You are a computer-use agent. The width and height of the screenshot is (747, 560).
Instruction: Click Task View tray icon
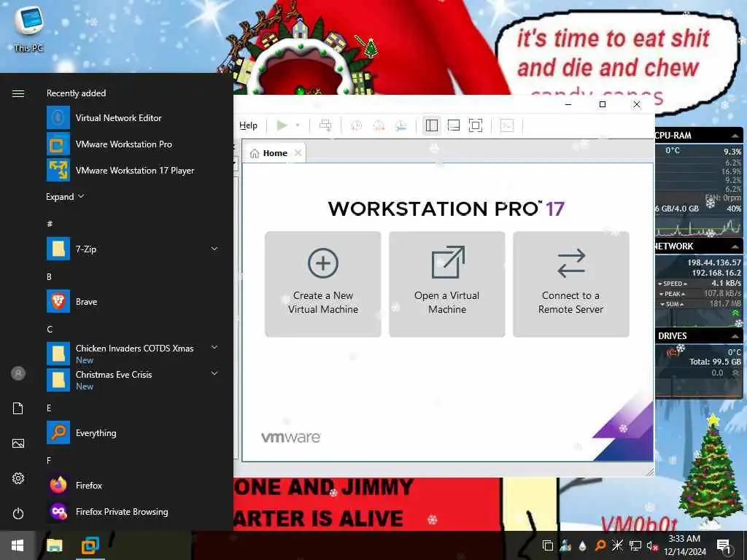click(x=548, y=545)
